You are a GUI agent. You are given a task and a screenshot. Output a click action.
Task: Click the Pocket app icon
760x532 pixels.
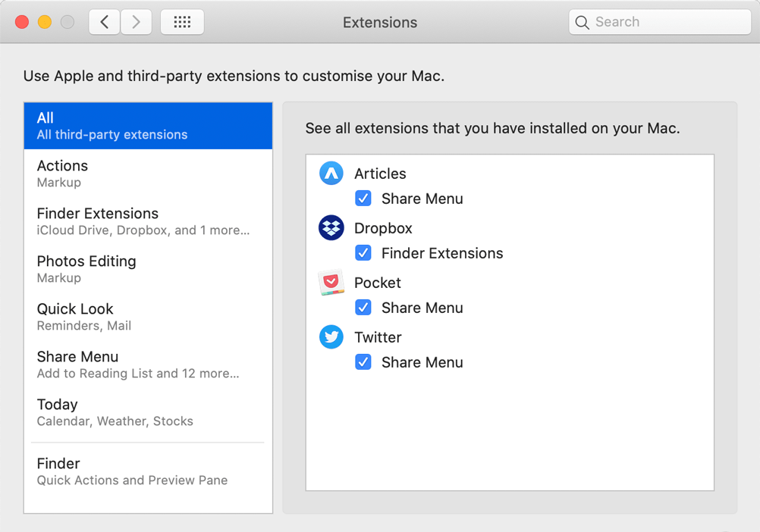click(x=331, y=282)
